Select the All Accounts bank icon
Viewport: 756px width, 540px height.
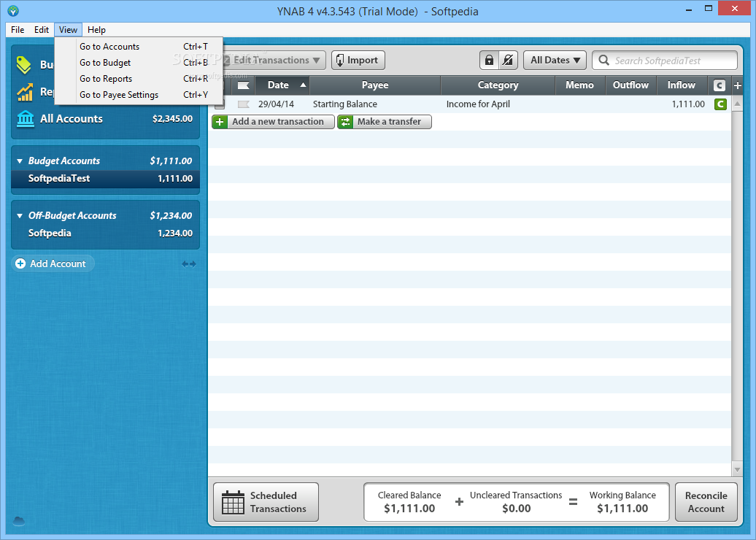click(x=25, y=119)
